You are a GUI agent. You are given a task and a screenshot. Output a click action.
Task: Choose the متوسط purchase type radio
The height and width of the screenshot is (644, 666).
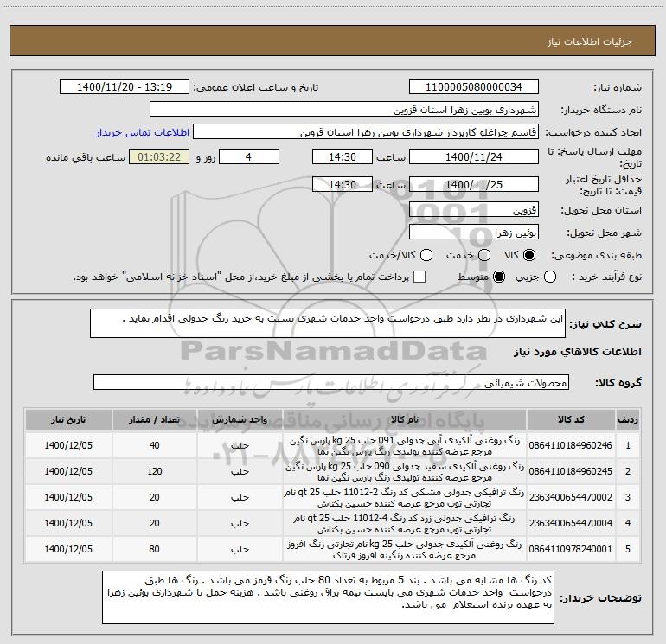click(499, 277)
